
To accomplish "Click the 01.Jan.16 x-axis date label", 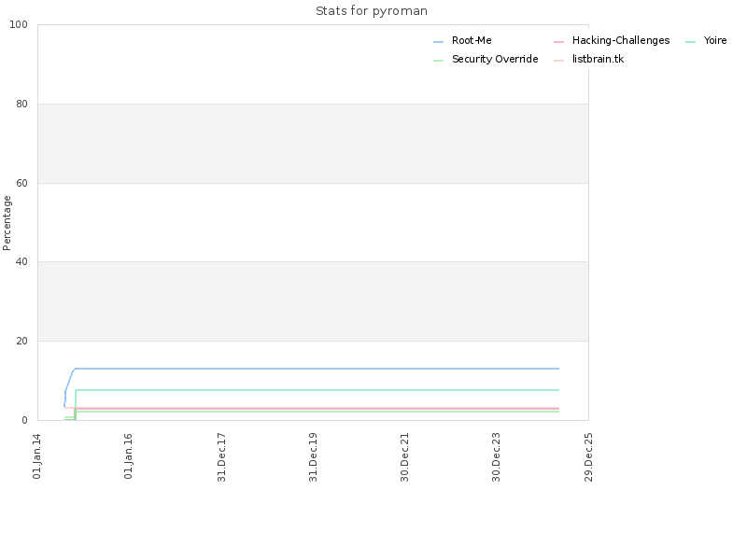I will pyautogui.click(x=128, y=456).
